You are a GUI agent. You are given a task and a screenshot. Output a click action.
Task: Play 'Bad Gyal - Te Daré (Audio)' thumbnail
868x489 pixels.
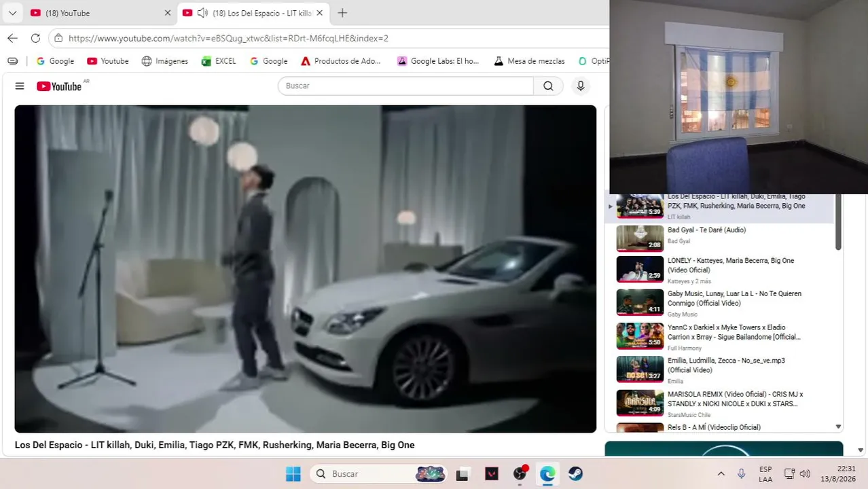pyautogui.click(x=640, y=238)
